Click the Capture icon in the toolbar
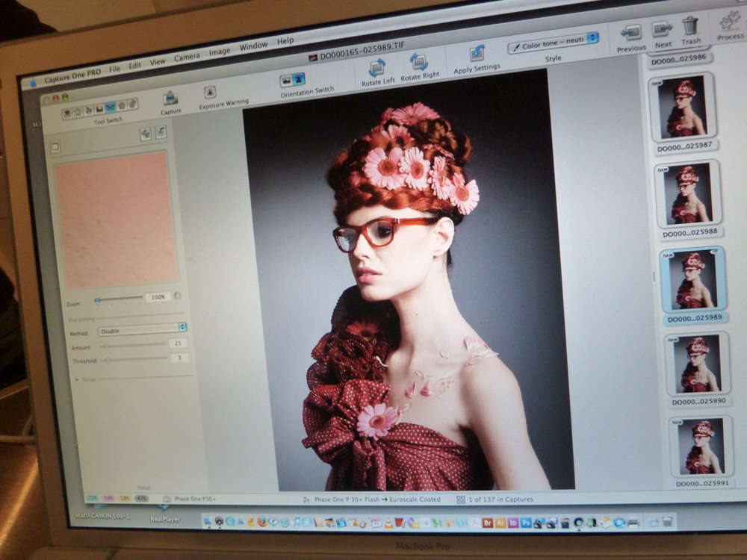 170,99
